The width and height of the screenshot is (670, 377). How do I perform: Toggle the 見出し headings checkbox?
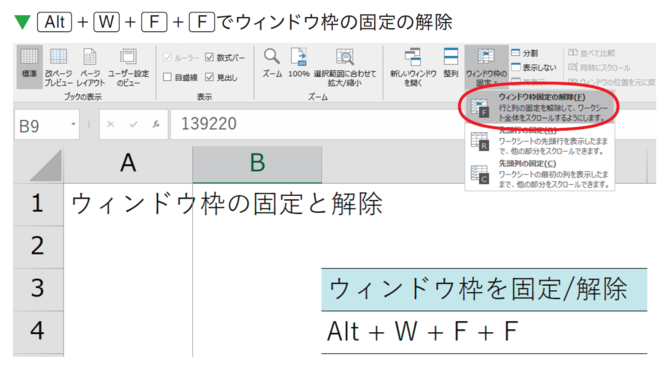(x=209, y=77)
